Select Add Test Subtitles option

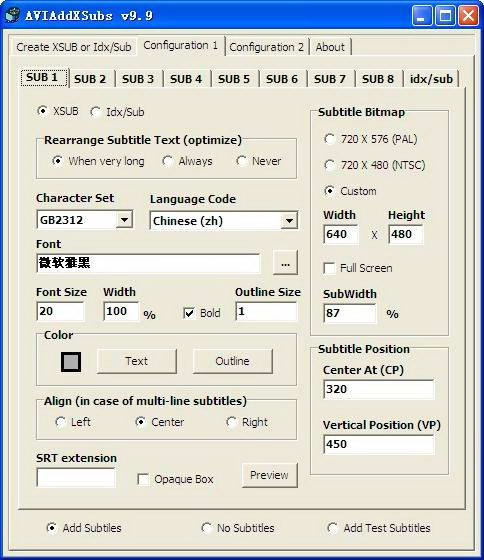tap(332, 528)
